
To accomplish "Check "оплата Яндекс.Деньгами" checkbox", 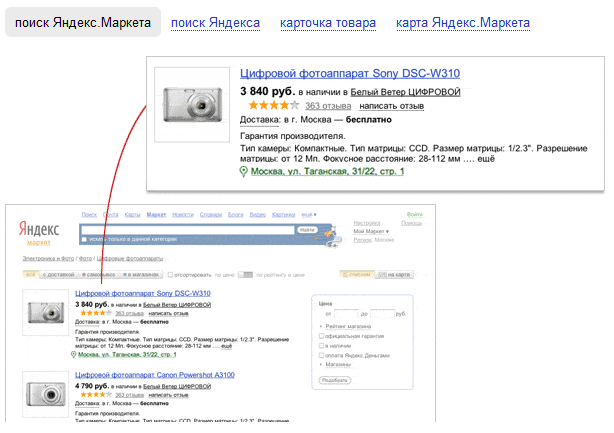I will [321, 355].
